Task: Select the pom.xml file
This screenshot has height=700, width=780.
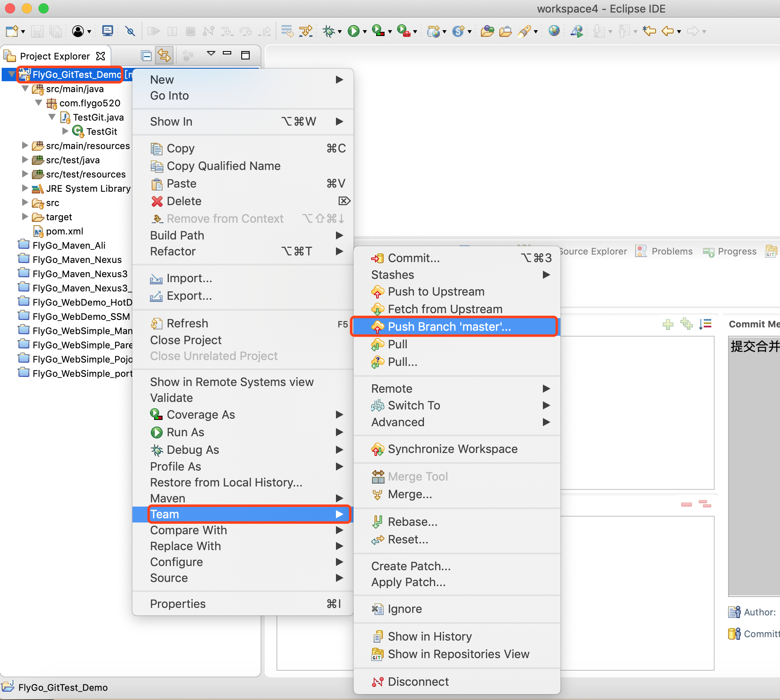Action: [x=58, y=231]
